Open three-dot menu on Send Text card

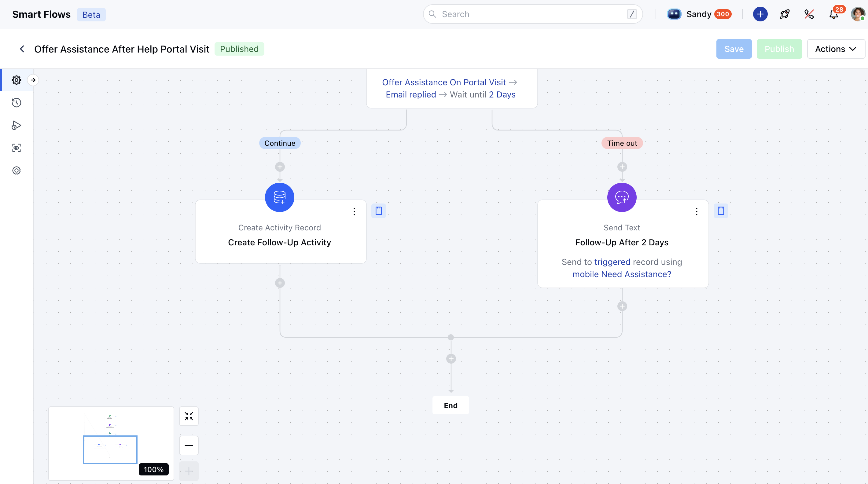pyautogui.click(x=697, y=211)
